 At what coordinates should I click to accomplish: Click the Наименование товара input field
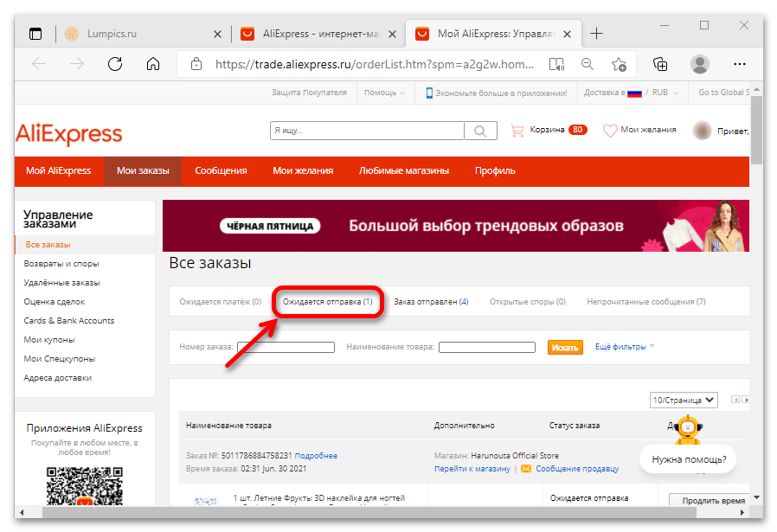tap(487, 347)
